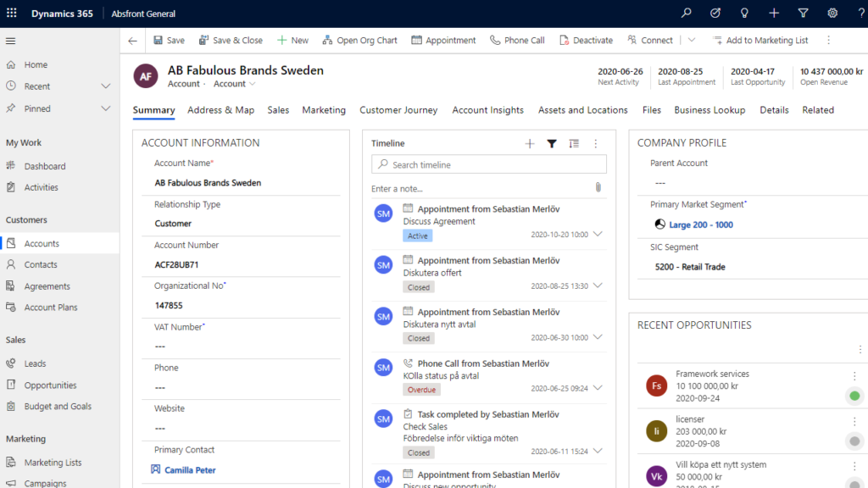Click the Connect command
868x488 pixels.
[x=650, y=41]
